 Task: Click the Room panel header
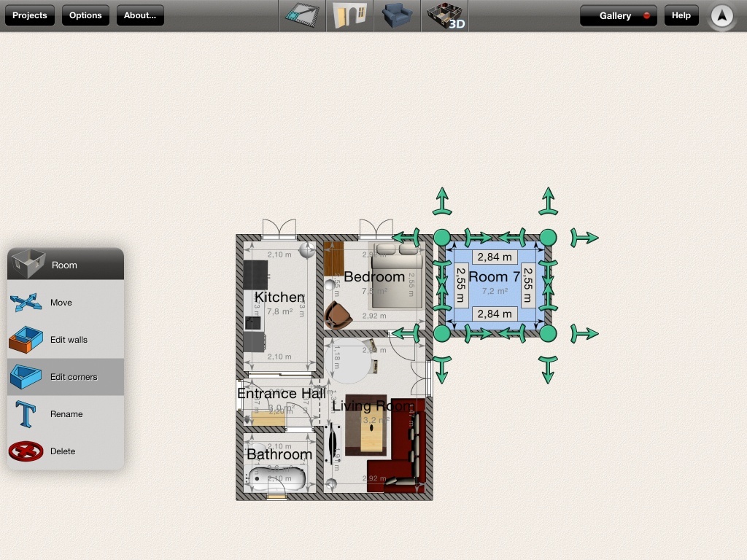(64, 265)
